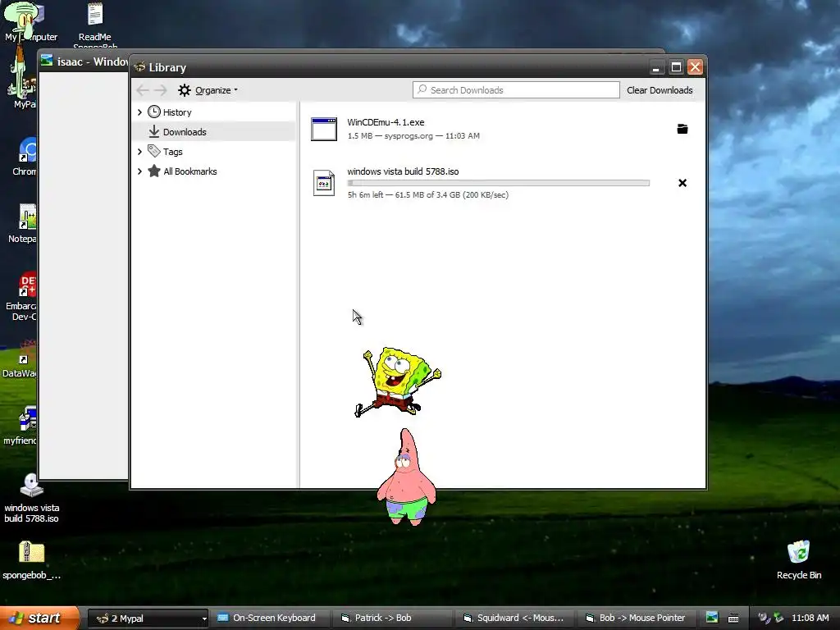Image resolution: width=840 pixels, height=630 pixels.
Task: Expand the History tree node
Action: coord(139,112)
